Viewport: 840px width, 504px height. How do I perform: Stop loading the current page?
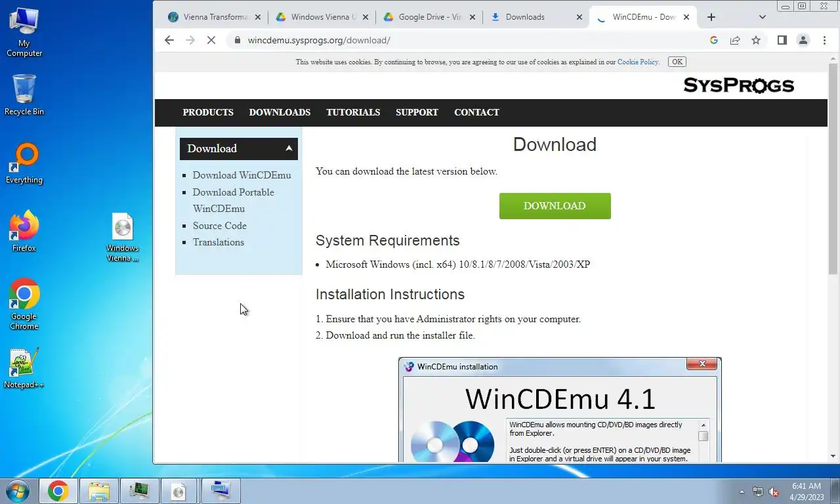click(211, 40)
